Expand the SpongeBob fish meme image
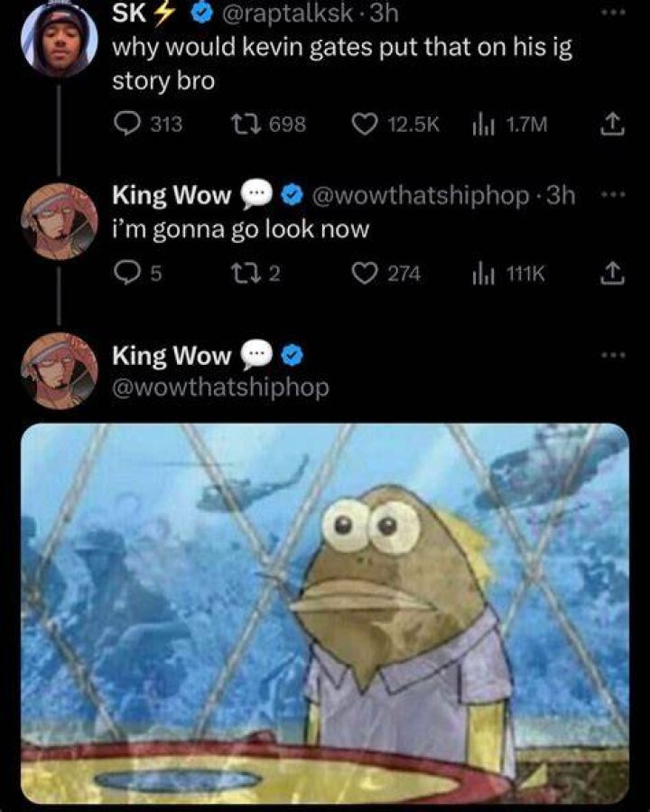This screenshot has height=812, width=650. click(324, 614)
